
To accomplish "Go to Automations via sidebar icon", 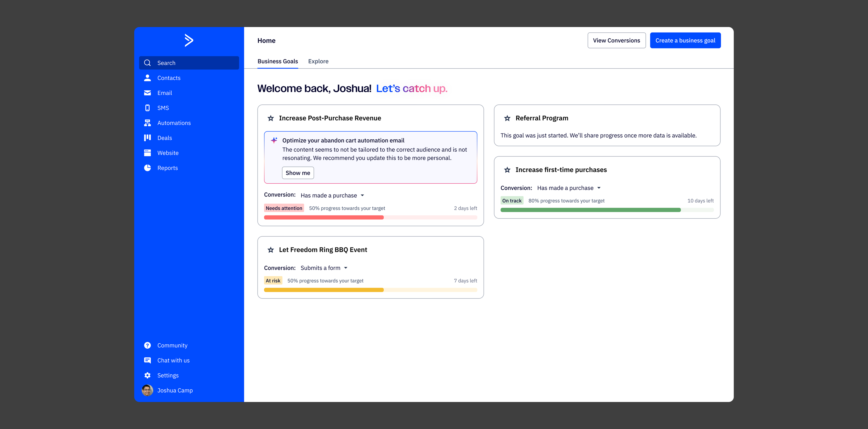I will (147, 123).
